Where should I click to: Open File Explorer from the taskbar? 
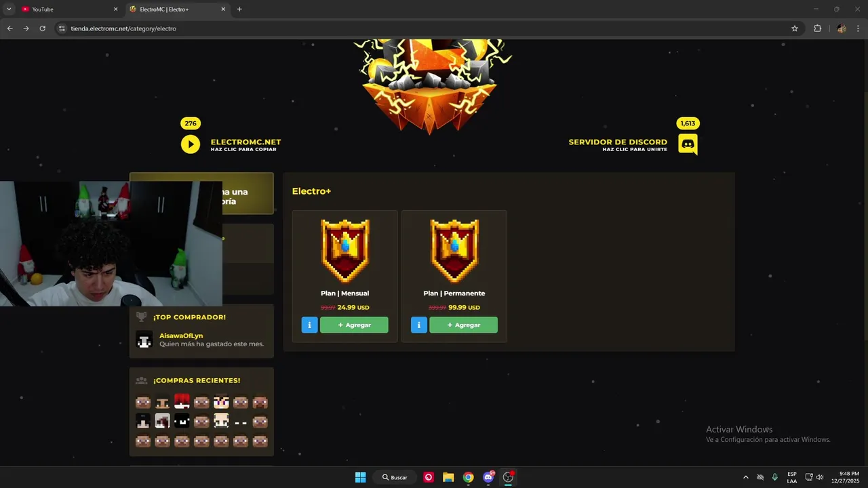coord(448,477)
